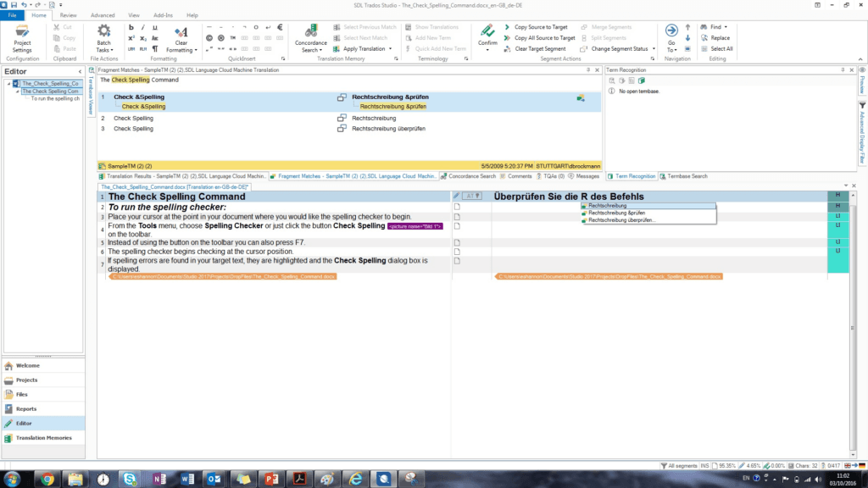This screenshot has height=488, width=868.
Task: Click the Concordance Search icon
Action: click(x=311, y=38)
